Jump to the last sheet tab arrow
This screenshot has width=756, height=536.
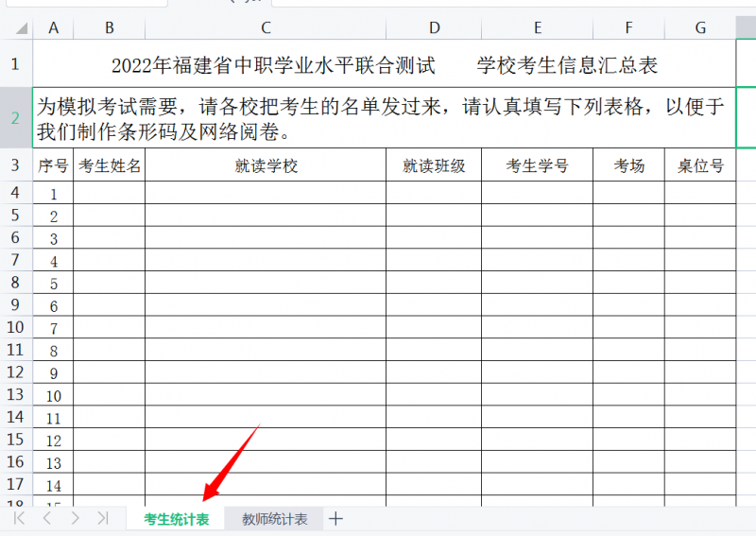[x=103, y=518]
